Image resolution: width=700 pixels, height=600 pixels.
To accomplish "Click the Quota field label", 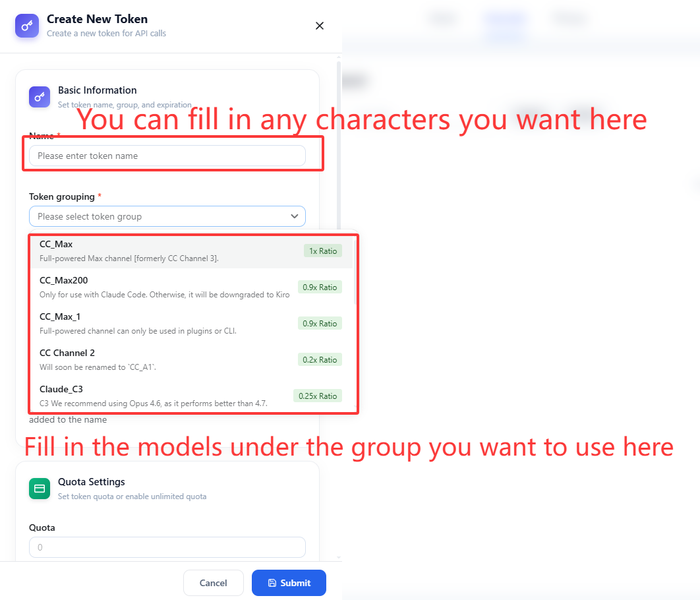I will click(x=42, y=527).
